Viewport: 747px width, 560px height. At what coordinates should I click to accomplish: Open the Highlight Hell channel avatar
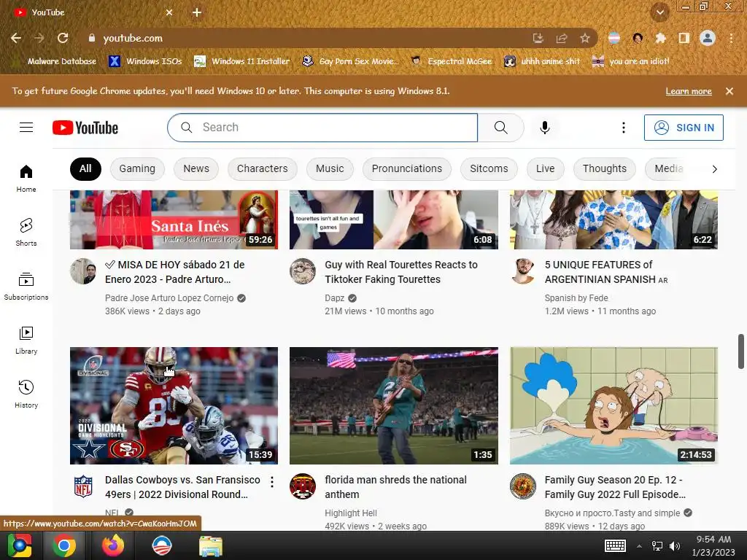(x=303, y=486)
